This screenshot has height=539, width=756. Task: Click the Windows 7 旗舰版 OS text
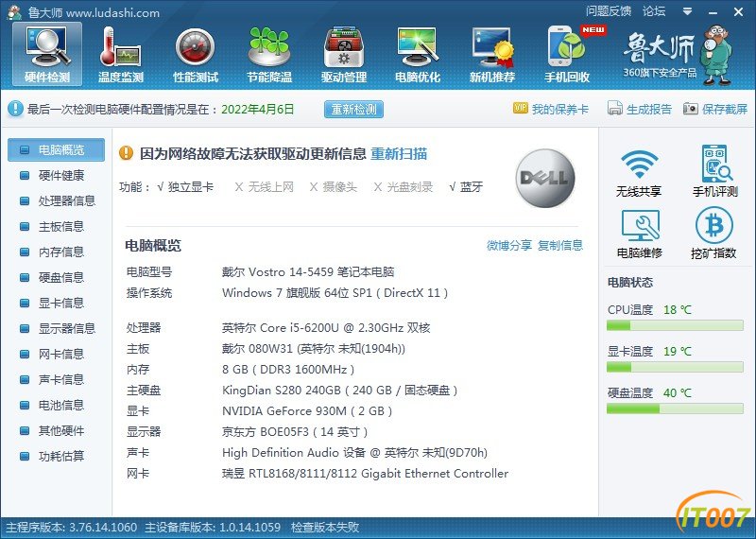[335, 293]
